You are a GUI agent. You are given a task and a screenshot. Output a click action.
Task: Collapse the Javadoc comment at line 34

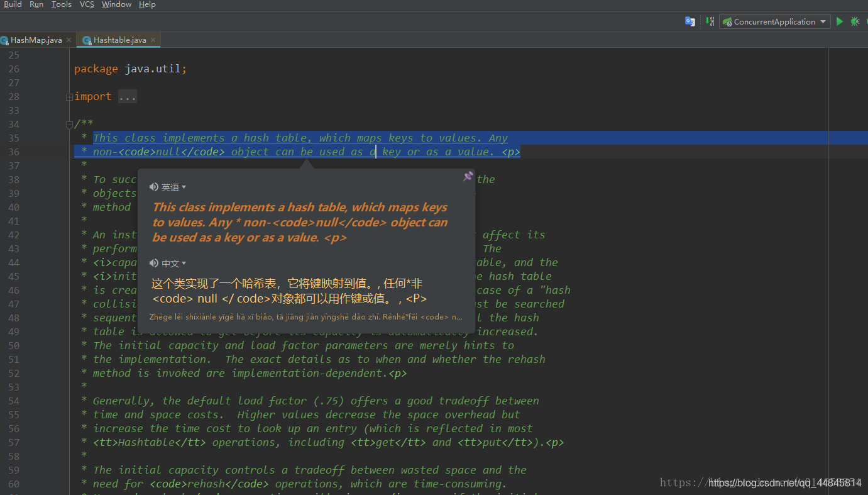69,125
